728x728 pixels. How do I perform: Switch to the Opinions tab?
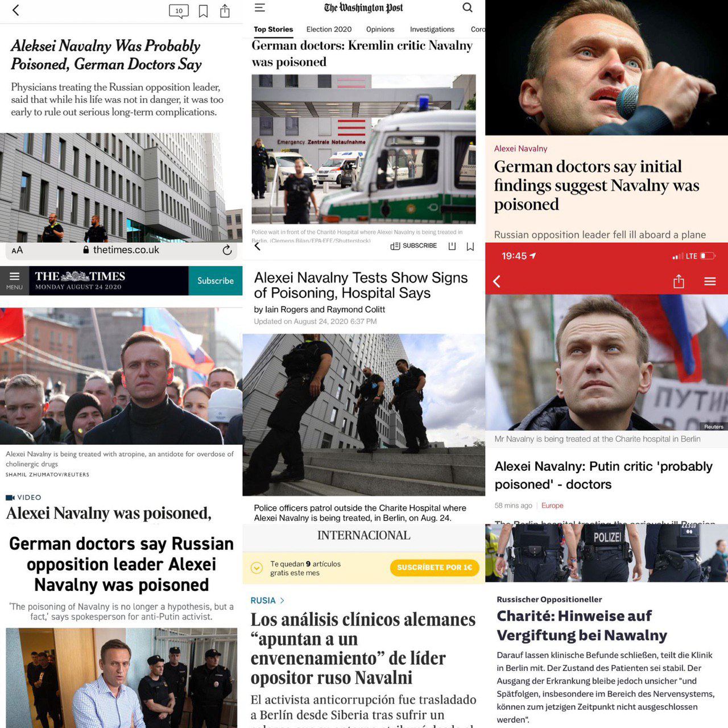380,29
